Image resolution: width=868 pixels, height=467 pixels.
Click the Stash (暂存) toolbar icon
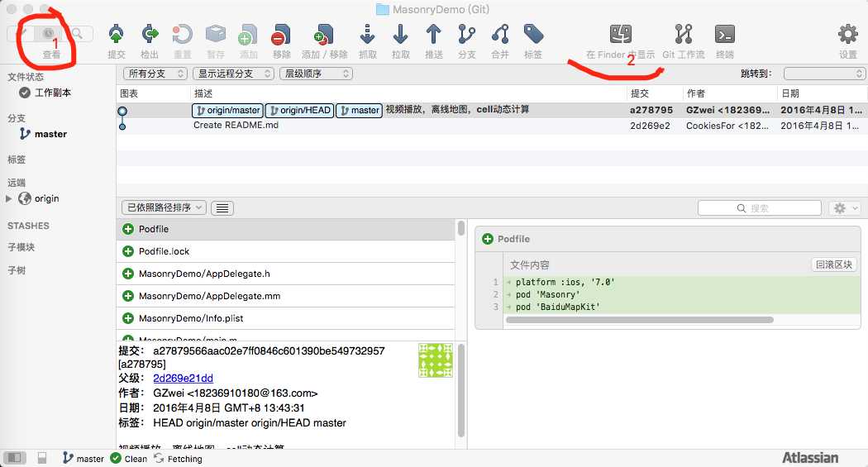coord(216,35)
